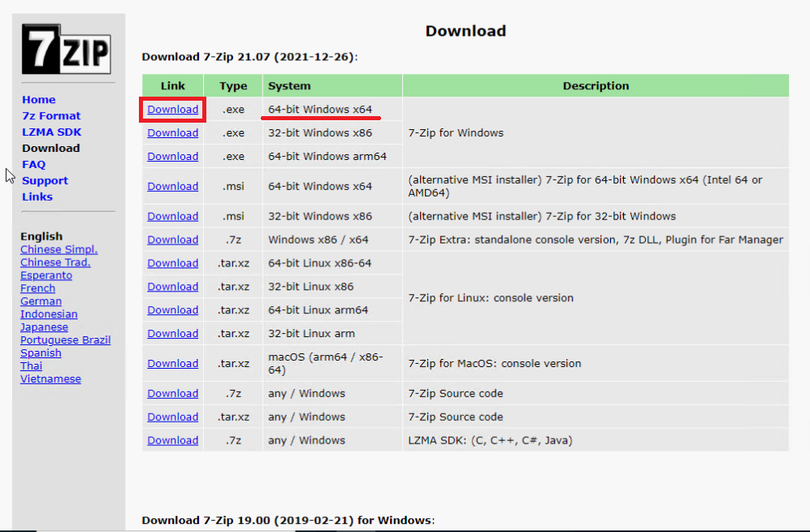Switch language to Vietnamese
This screenshot has height=532, width=810.
click(x=50, y=378)
